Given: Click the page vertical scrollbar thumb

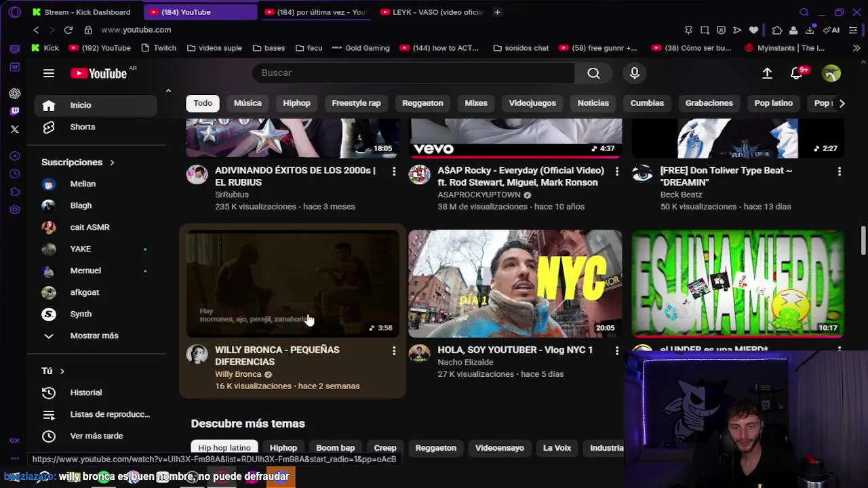Looking at the screenshot, I should pyautogui.click(x=863, y=240).
